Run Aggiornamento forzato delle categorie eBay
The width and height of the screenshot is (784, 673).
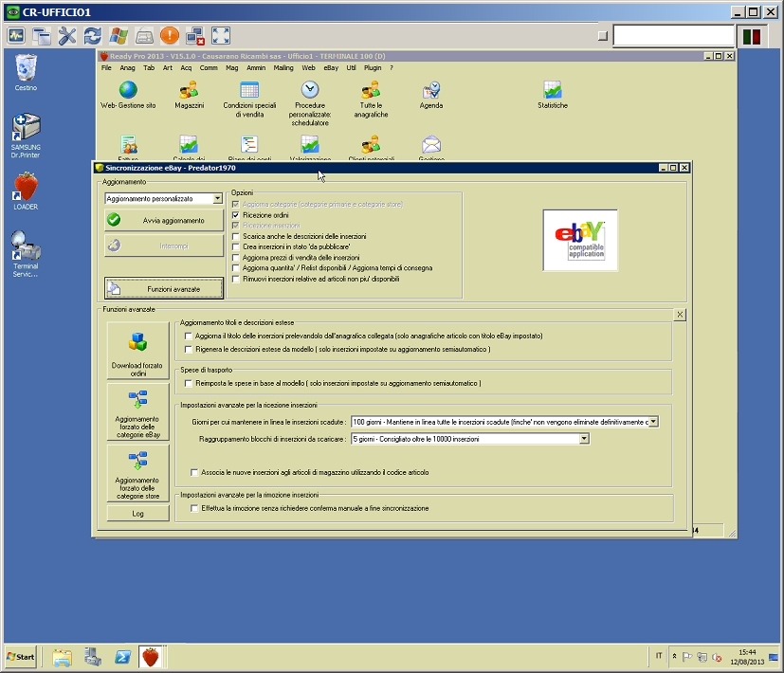pos(137,412)
